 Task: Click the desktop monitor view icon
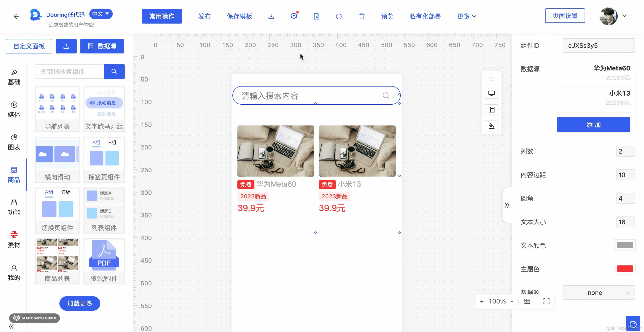click(491, 93)
